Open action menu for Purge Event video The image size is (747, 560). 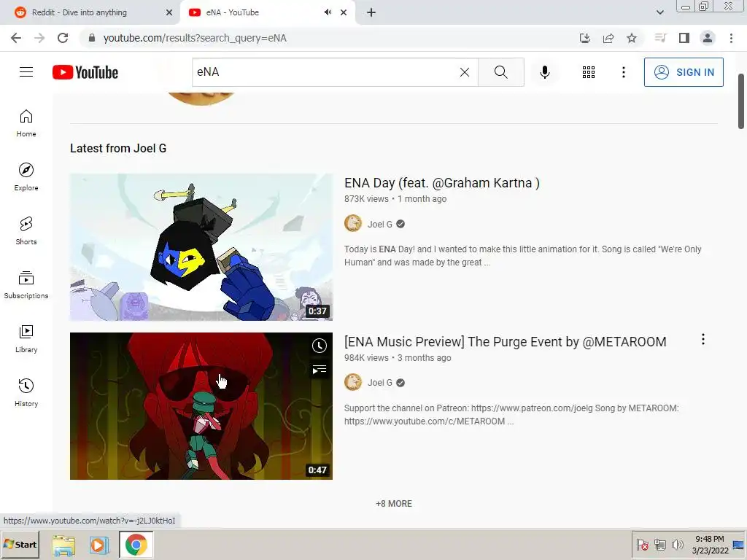coord(703,340)
